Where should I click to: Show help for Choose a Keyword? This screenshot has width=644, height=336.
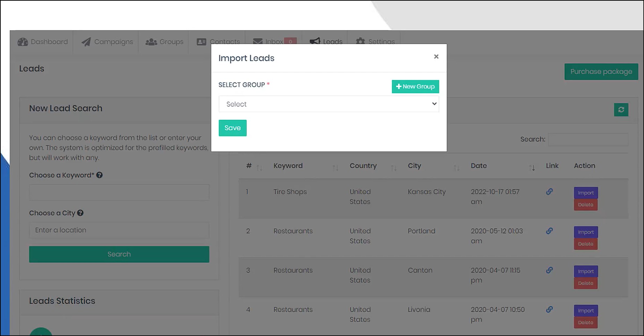click(99, 175)
